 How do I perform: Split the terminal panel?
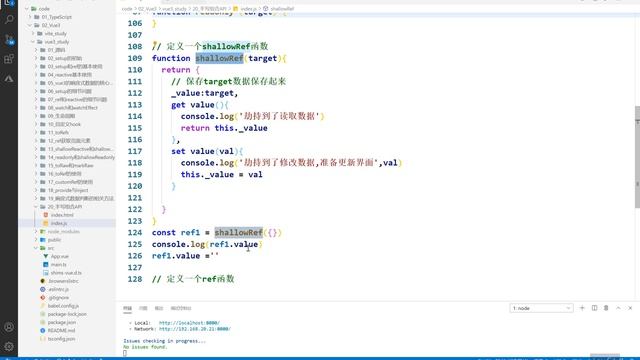(x=594, y=308)
